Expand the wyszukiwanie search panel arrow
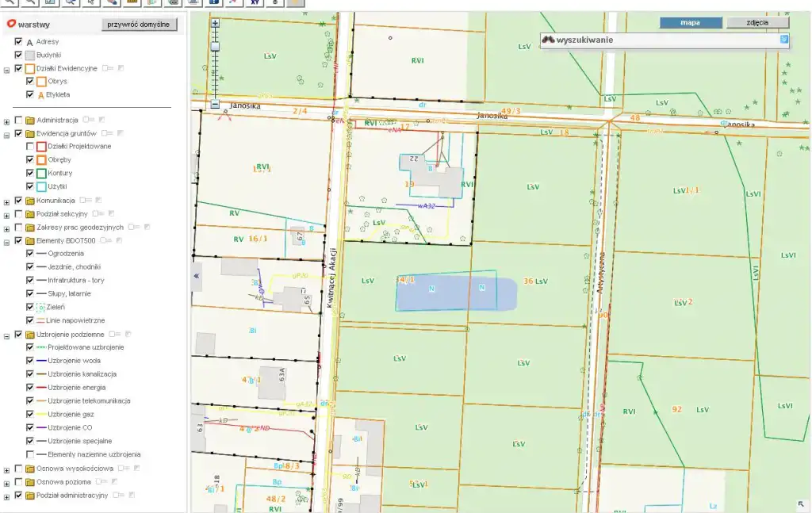Viewport: 812px width, 513px height. tap(783, 40)
